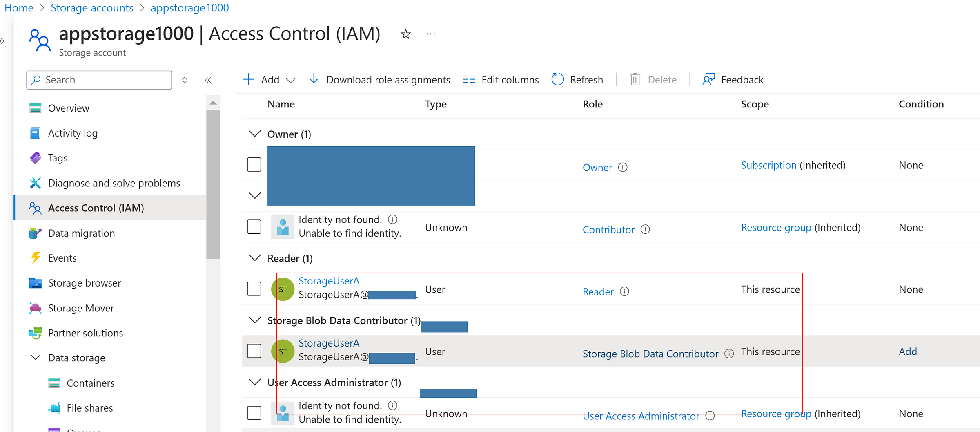
Task: Click the Edit columns icon
Action: pyautogui.click(x=469, y=79)
